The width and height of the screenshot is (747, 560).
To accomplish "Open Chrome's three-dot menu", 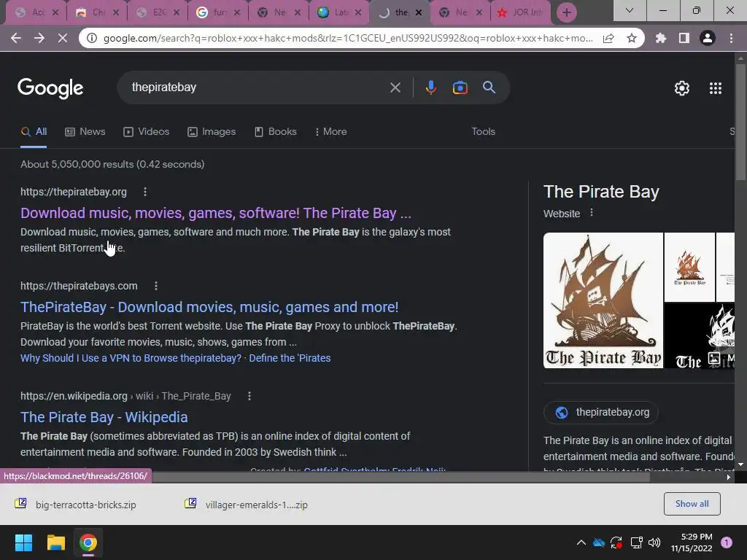I will click(x=731, y=38).
